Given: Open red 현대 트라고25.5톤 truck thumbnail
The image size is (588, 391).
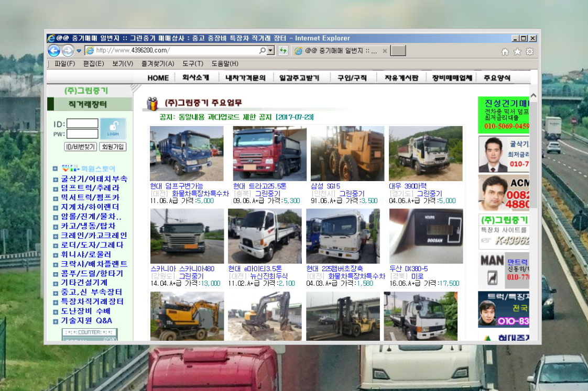Looking at the screenshot, I should pyautogui.click(x=269, y=153).
